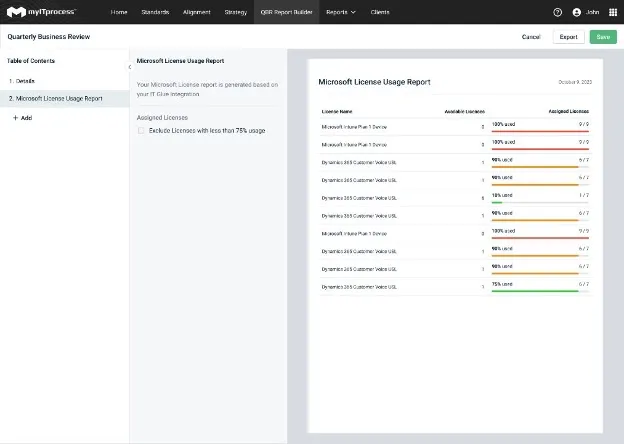Enable Exclude Licenses with less than 75% usage

click(141, 130)
